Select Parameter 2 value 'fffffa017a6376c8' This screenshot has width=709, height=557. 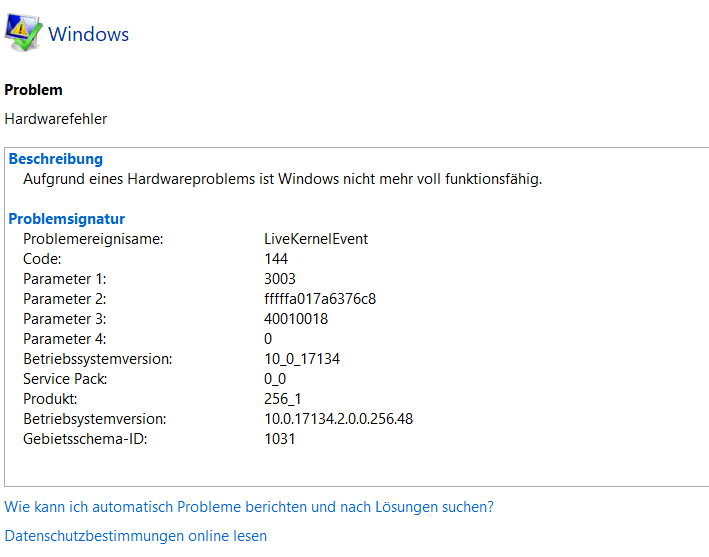(x=320, y=299)
